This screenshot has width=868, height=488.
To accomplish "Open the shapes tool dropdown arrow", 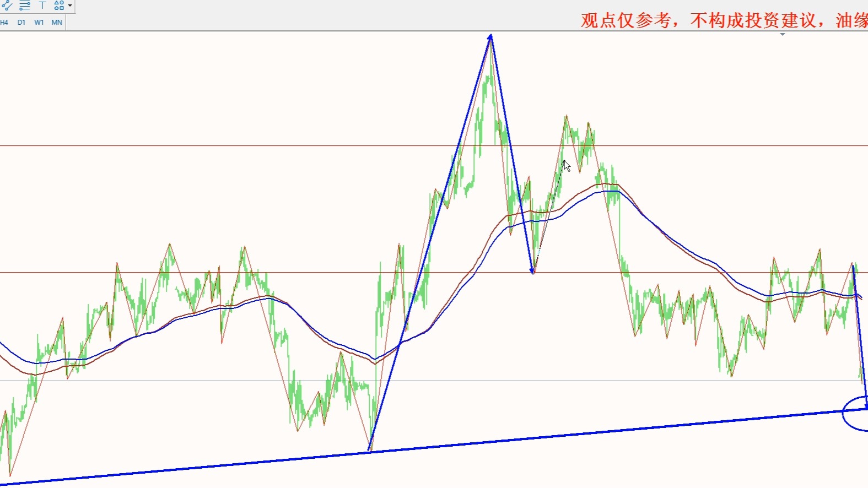I will [x=70, y=6].
